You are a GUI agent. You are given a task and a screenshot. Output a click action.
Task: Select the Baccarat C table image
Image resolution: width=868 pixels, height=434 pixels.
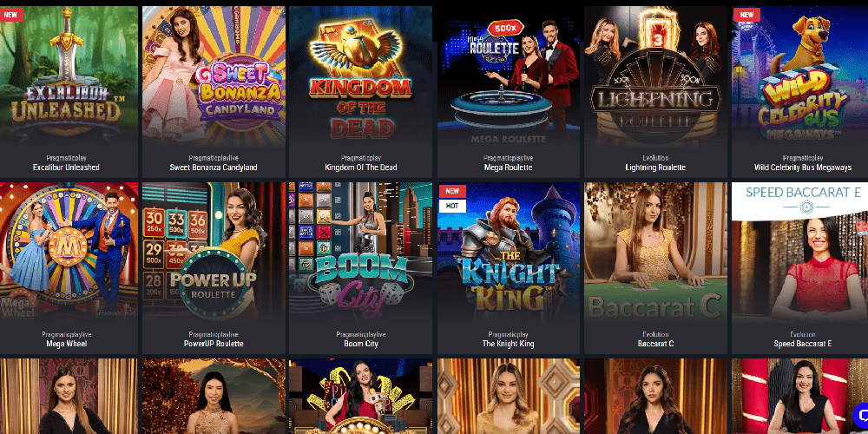coord(655,253)
